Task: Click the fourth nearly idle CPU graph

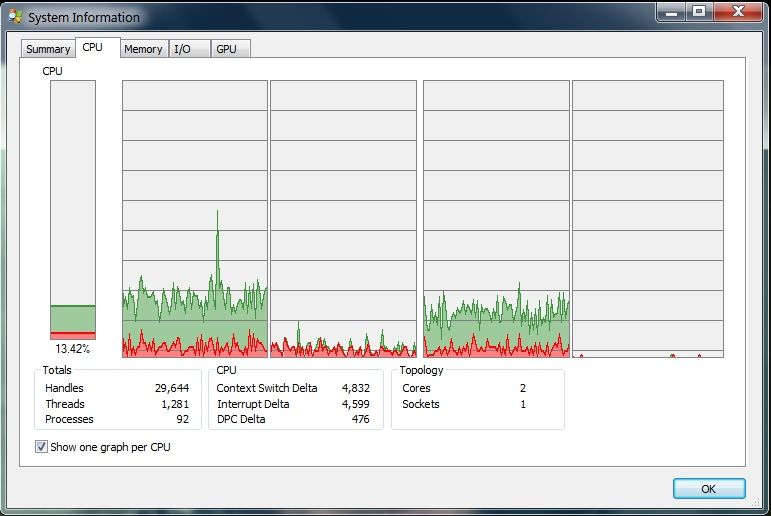Action: [x=648, y=219]
